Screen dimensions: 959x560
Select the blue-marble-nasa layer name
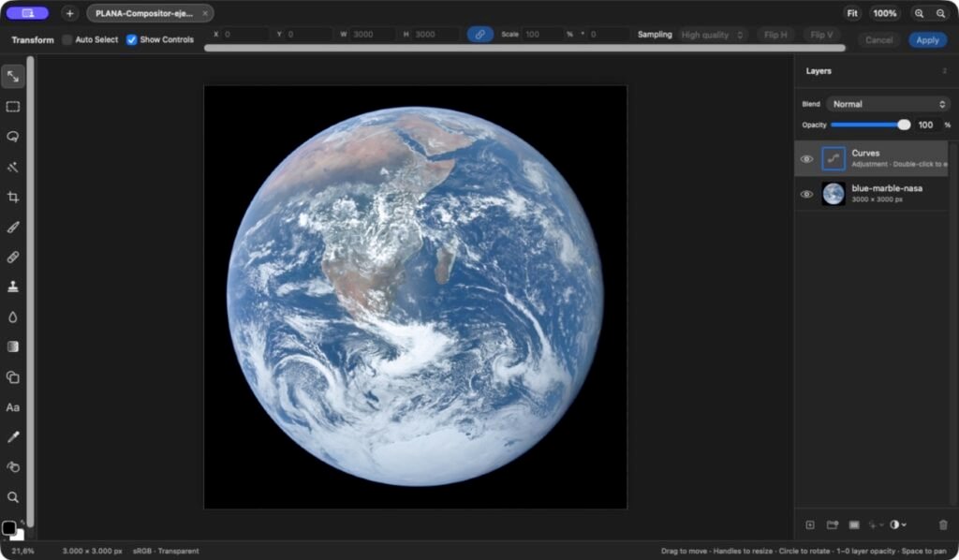point(887,188)
